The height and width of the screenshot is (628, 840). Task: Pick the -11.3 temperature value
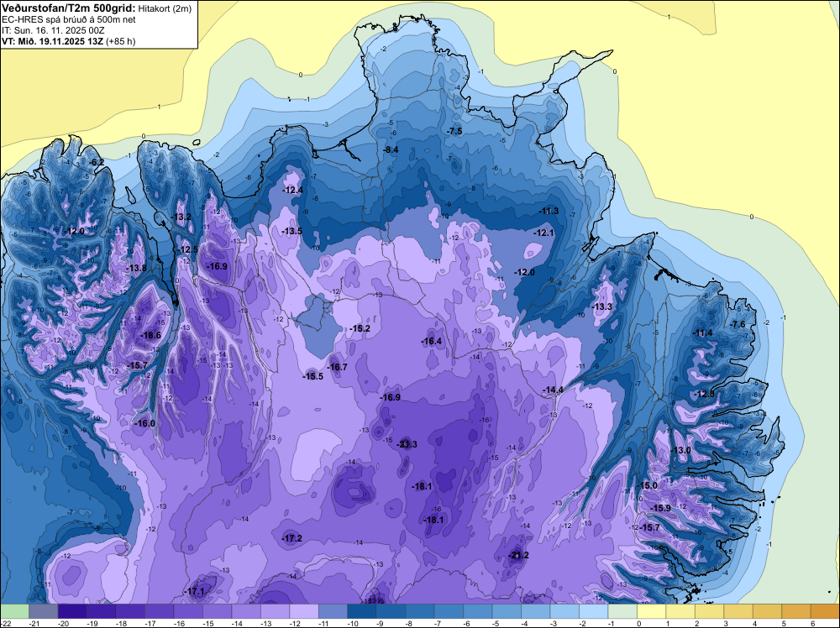tap(549, 211)
